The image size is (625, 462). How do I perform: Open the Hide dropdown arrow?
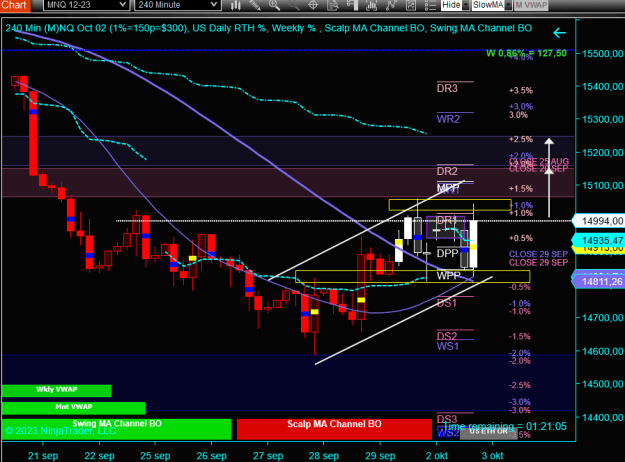point(465,5)
